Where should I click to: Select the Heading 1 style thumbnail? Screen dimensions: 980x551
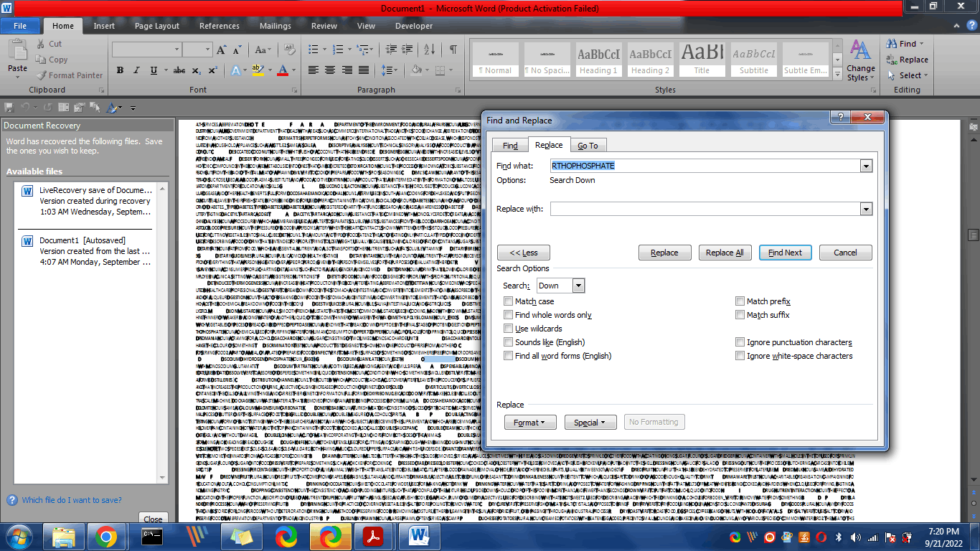pos(599,60)
